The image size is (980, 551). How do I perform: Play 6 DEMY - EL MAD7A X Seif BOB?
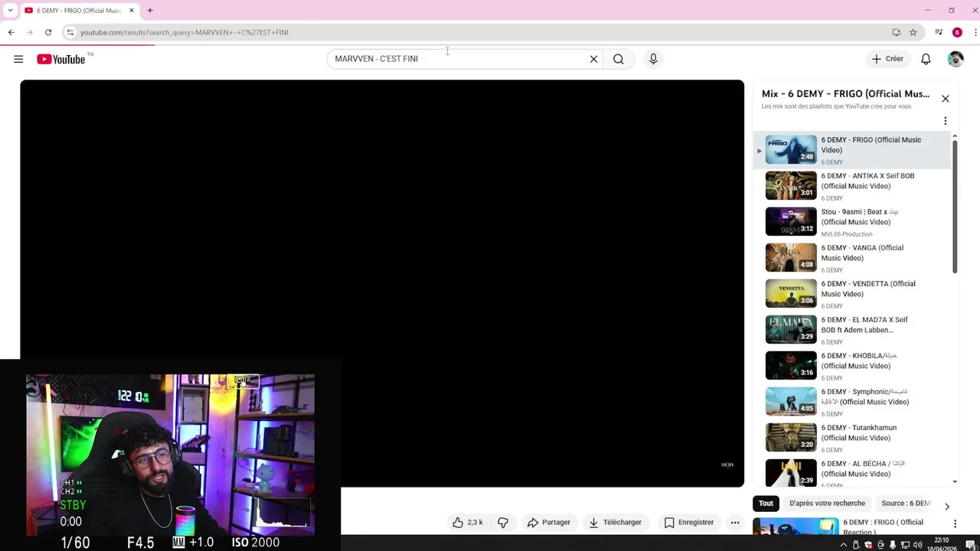coord(854,330)
